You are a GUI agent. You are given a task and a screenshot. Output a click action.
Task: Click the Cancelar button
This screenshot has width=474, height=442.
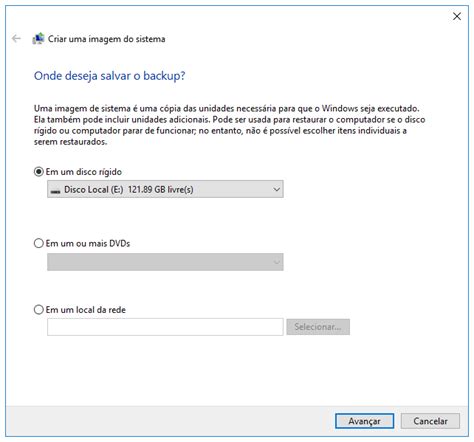[430, 421]
